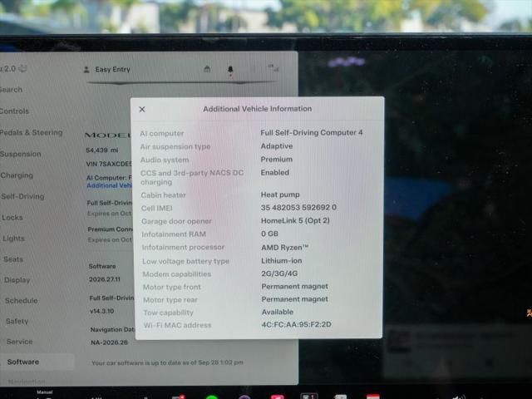The height and width of the screenshot is (399, 532).
Task: Tap the 'Full Self-Driving Computer 4' value
Action: point(312,133)
